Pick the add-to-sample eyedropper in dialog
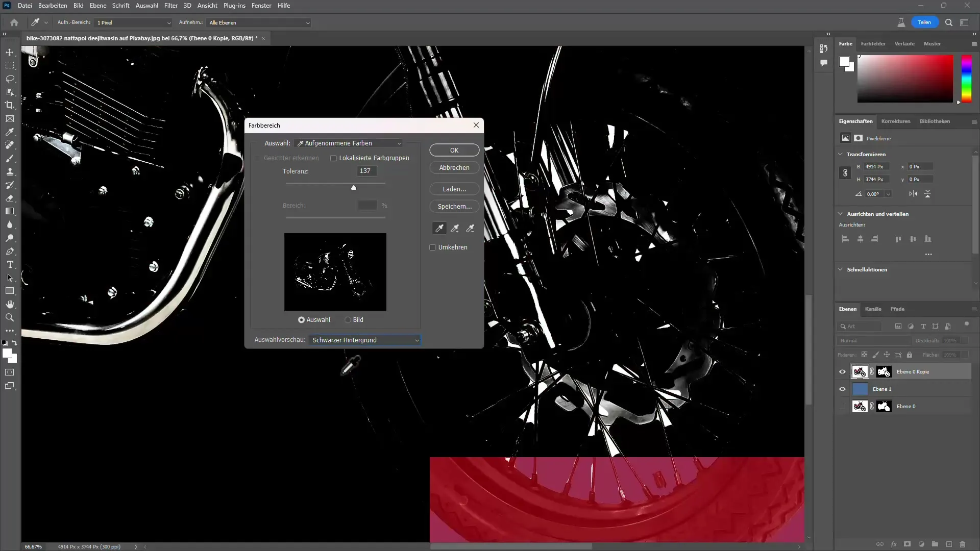980x551 pixels. [x=455, y=228]
